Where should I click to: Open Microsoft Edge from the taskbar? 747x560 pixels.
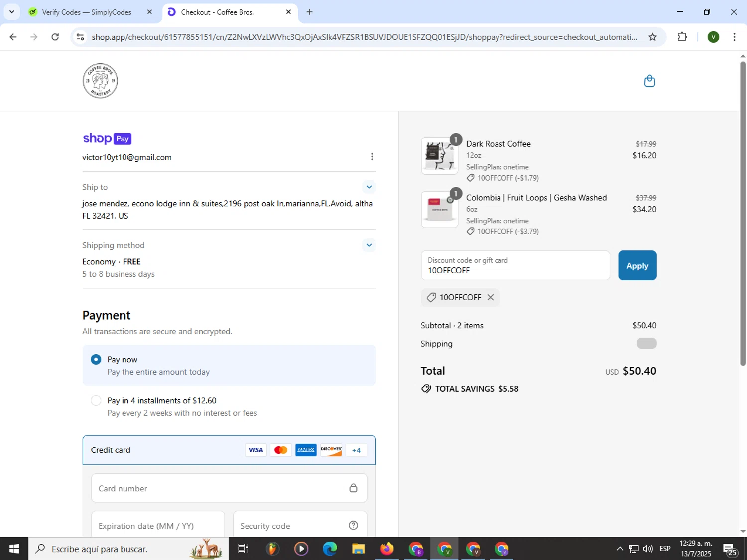(x=330, y=549)
